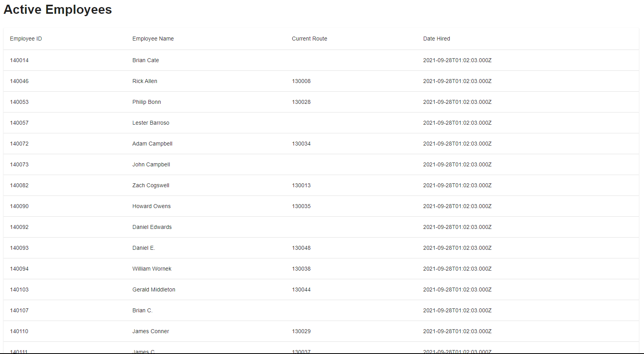Click employee ID 140014
Viewport: 644px width, 354px height.
19,60
